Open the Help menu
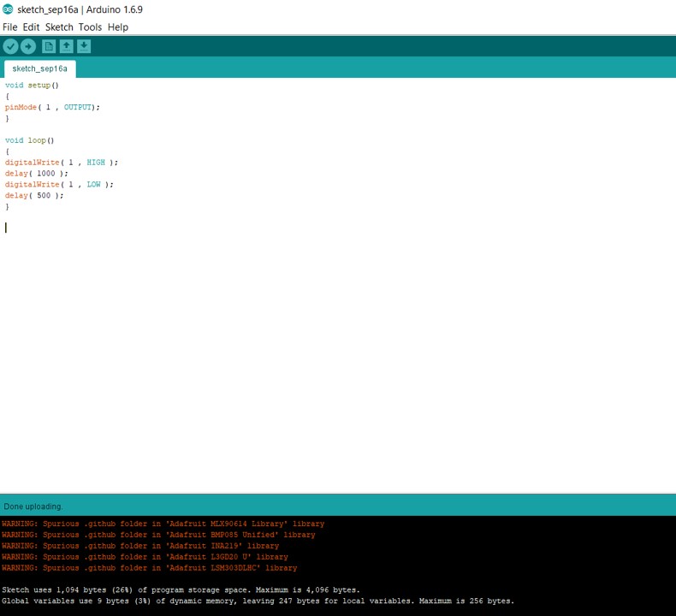 [x=118, y=27]
